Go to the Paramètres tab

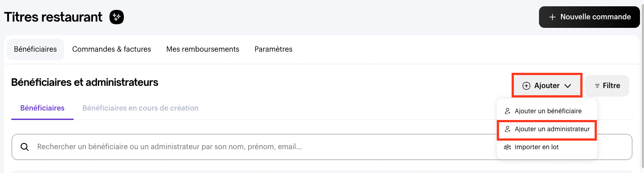click(273, 49)
